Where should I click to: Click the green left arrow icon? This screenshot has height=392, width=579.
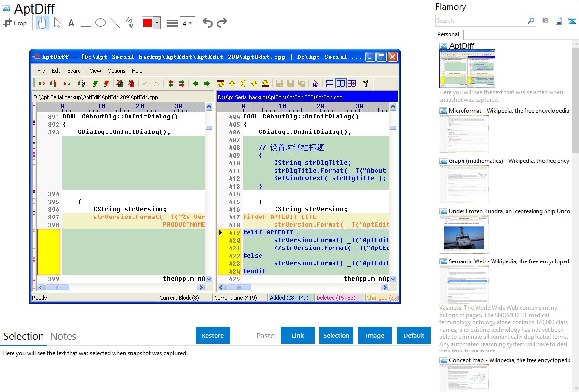196,84
